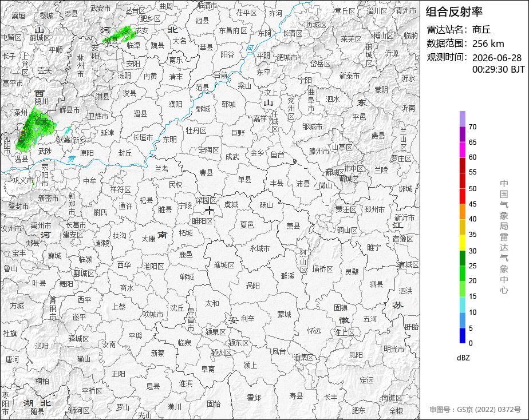
Task: Click the 砀山 county label
Action: (x=266, y=205)
